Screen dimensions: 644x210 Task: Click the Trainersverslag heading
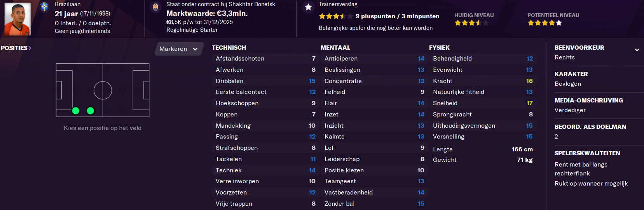(x=338, y=4)
